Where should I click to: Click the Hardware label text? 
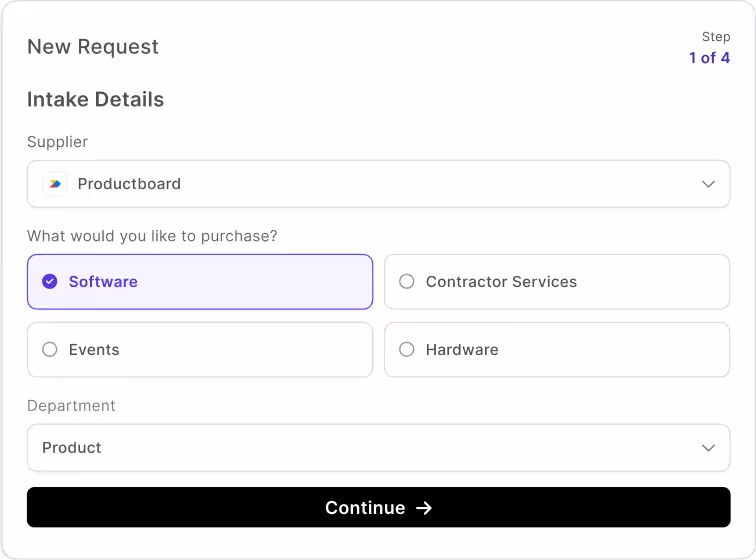[462, 350]
